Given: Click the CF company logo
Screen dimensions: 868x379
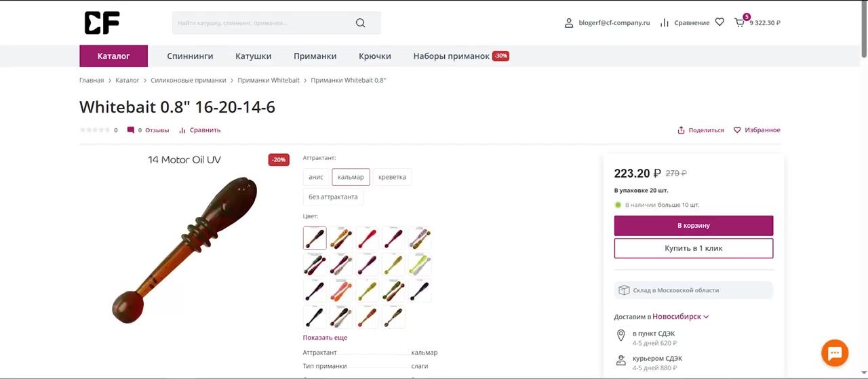Looking at the screenshot, I should tap(102, 23).
